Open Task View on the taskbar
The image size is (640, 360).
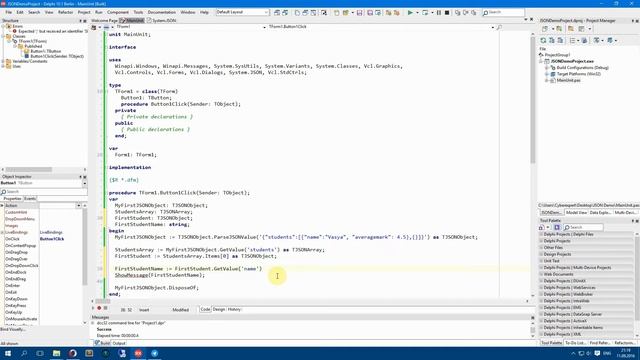[x=40, y=353]
